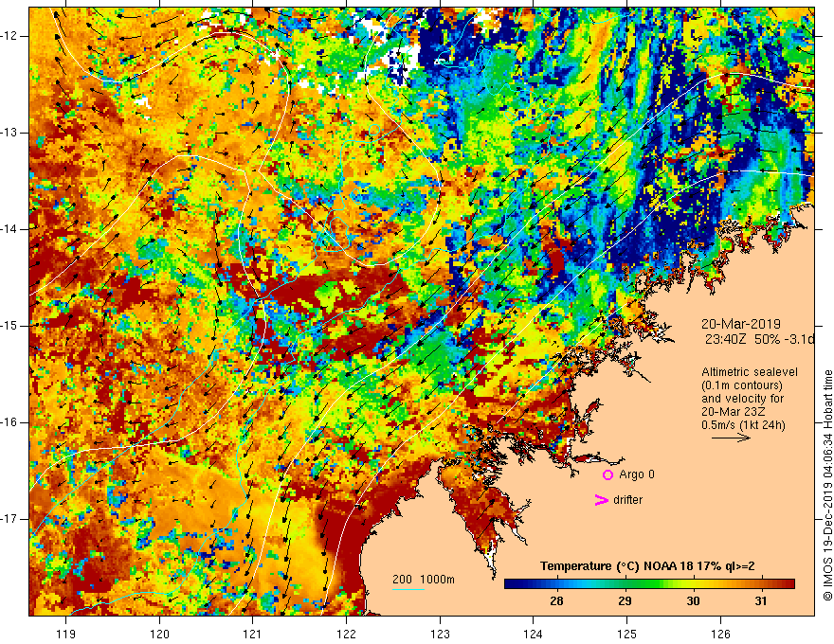Click the 123 longitude axis label
The image size is (834, 644).
pyautogui.click(x=440, y=634)
